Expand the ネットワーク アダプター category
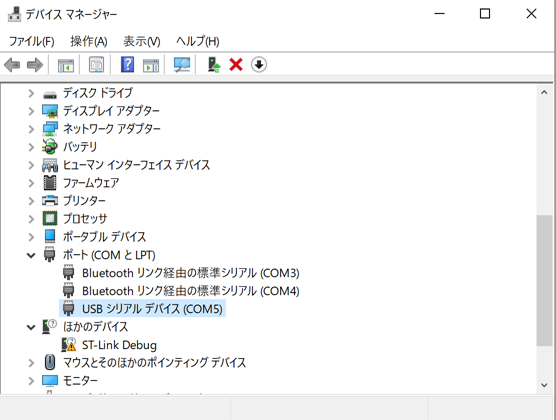This screenshot has height=420, width=556. 31,129
